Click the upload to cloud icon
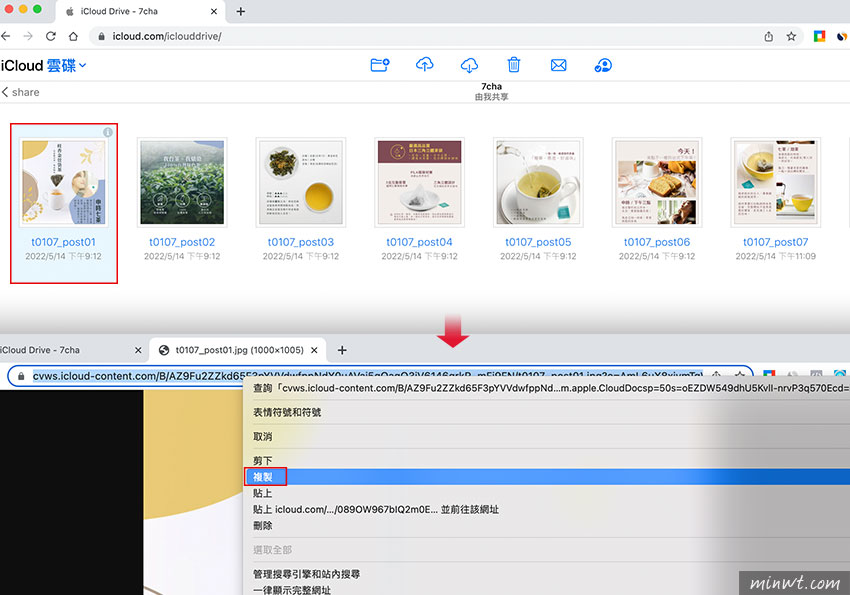The width and height of the screenshot is (850, 595). click(424, 65)
